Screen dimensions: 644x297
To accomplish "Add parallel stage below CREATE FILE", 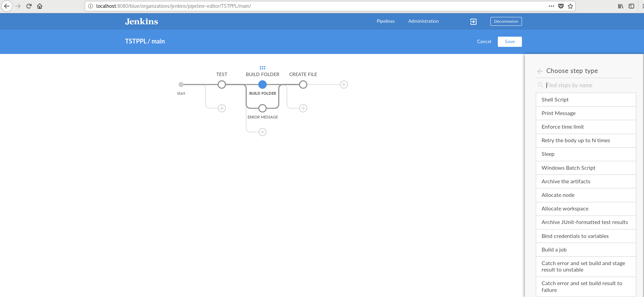I will point(303,108).
